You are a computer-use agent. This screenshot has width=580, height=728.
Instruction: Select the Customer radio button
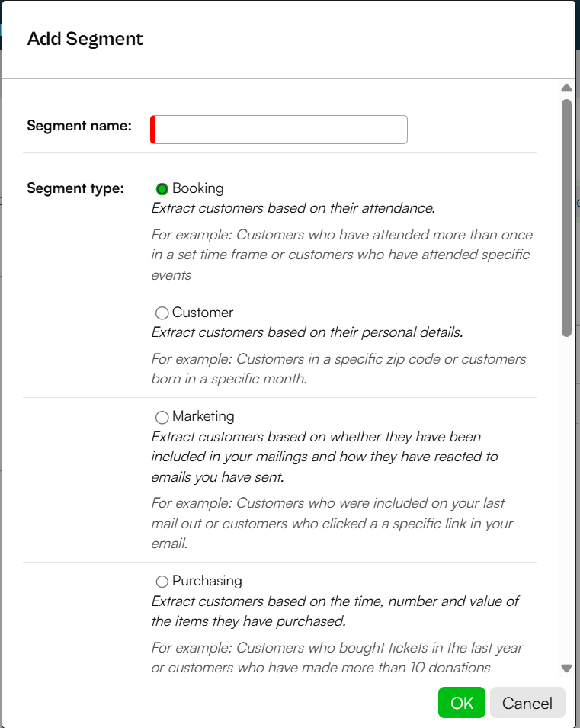[162, 313]
